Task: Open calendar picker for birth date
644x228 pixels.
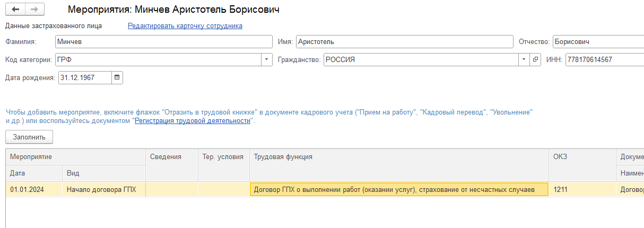Action: coord(117,77)
